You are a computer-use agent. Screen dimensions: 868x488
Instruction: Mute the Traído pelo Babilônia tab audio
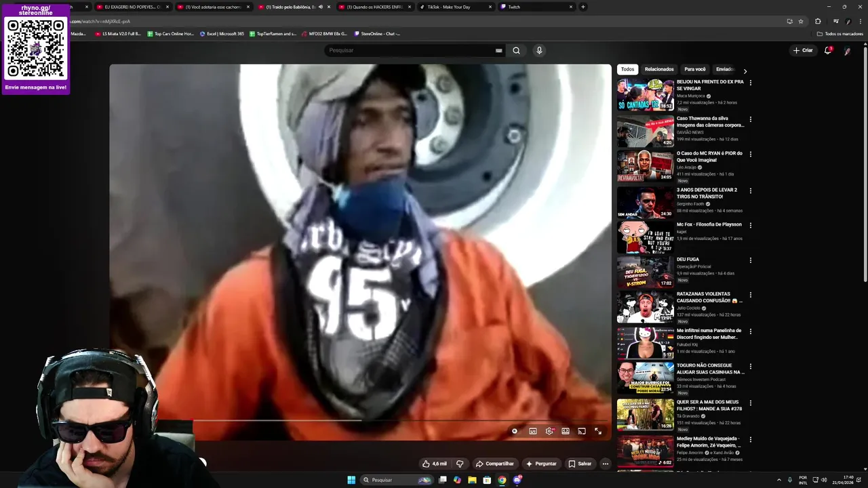coord(321,7)
